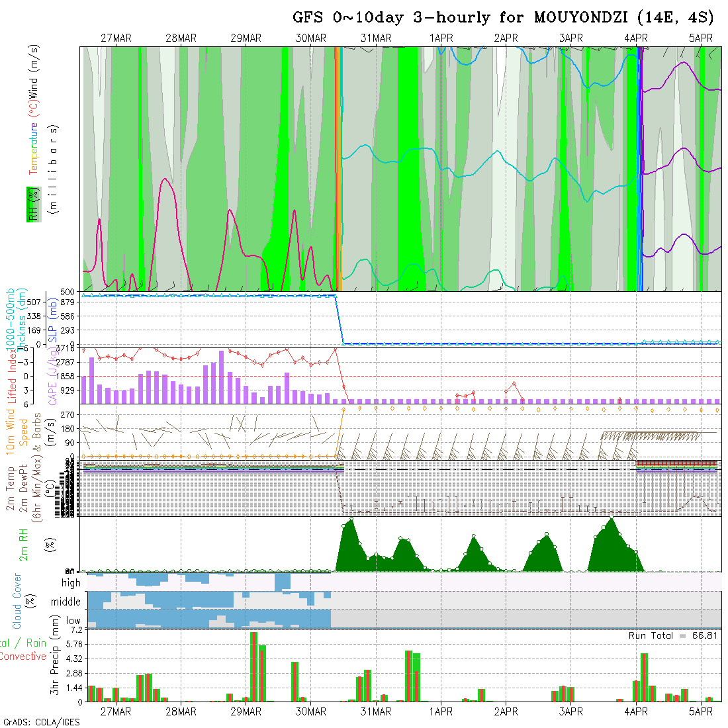
Task: Click the 2m RH axis label
Action: click(x=24, y=543)
